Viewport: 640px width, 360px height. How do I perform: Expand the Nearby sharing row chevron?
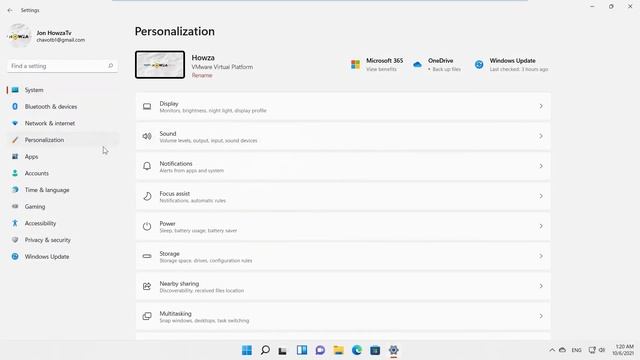tap(541, 286)
